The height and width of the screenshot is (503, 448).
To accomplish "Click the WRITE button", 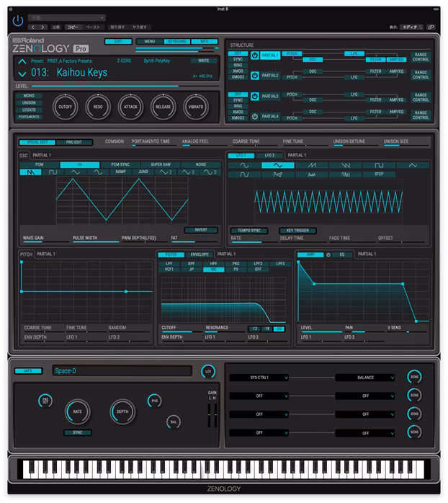I will tap(203, 61).
